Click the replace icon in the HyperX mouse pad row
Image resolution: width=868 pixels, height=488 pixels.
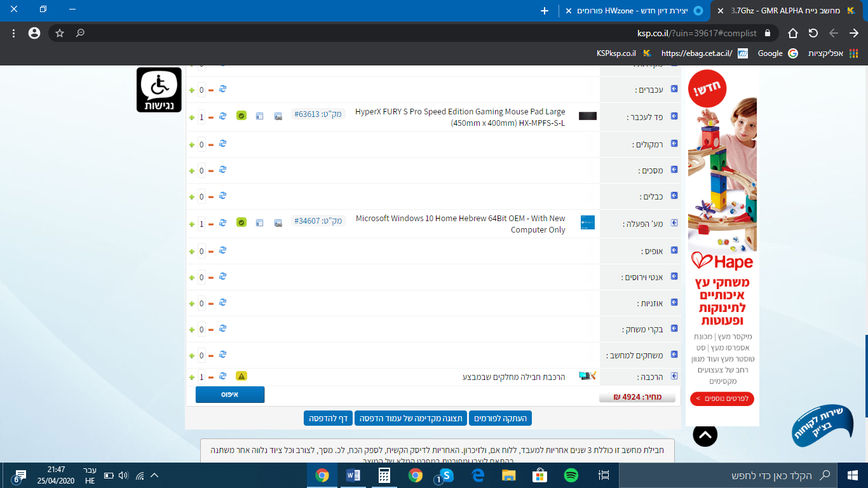(x=222, y=116)
